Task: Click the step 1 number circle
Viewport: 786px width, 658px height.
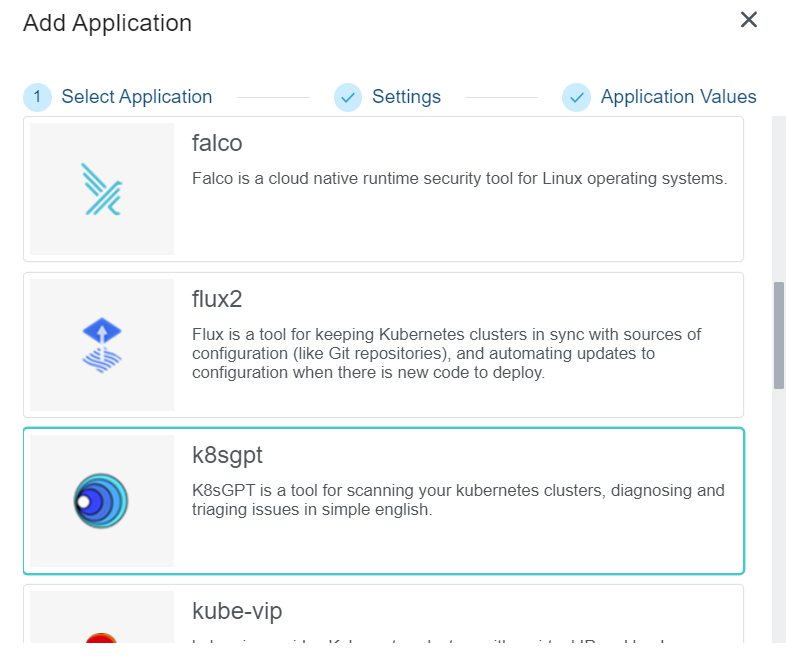Action: (x=37, y=97)
